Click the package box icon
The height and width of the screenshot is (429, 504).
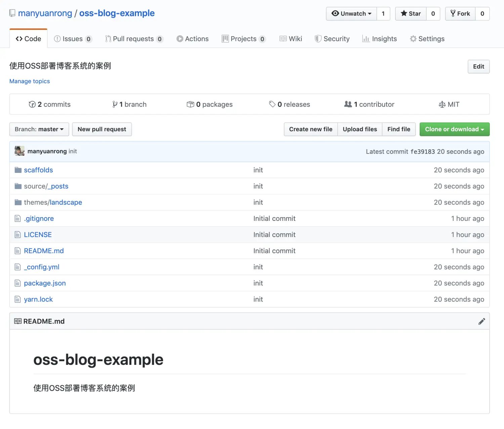coord(190,104)
